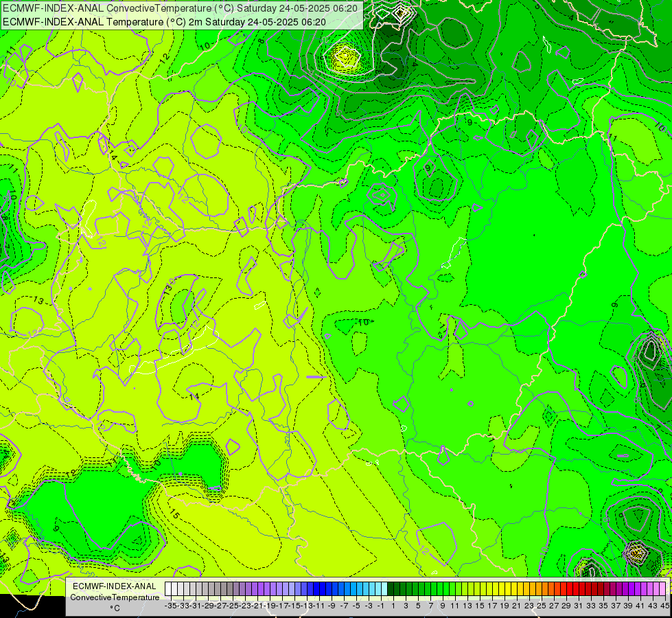The width and height of the screenshot is (672, 618).
Task: Click the '5' value on the legend scale
Action: (x=418, y=606)
